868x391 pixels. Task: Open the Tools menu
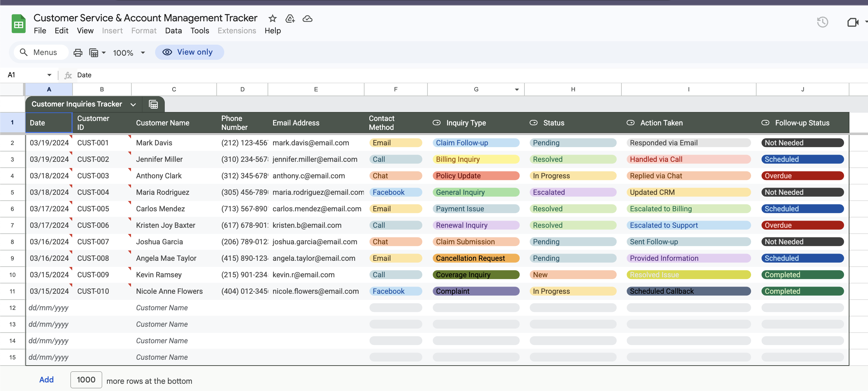point(200,31)
